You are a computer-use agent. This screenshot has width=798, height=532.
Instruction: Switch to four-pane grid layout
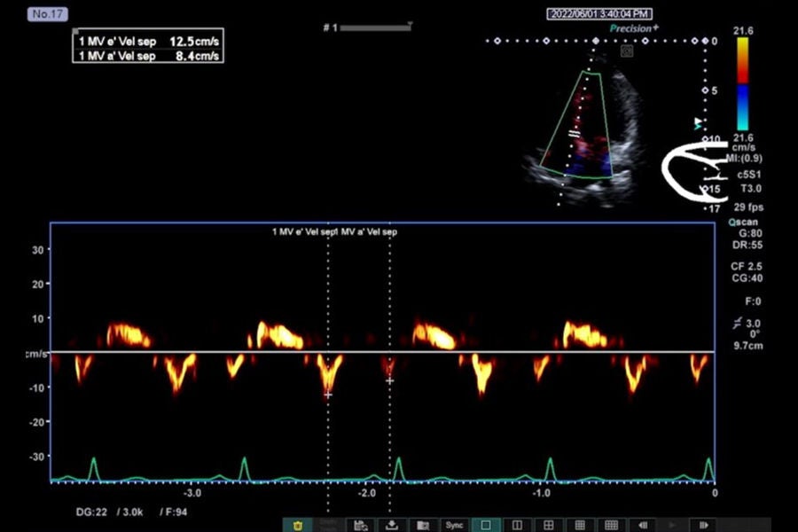tap(548, 526)
